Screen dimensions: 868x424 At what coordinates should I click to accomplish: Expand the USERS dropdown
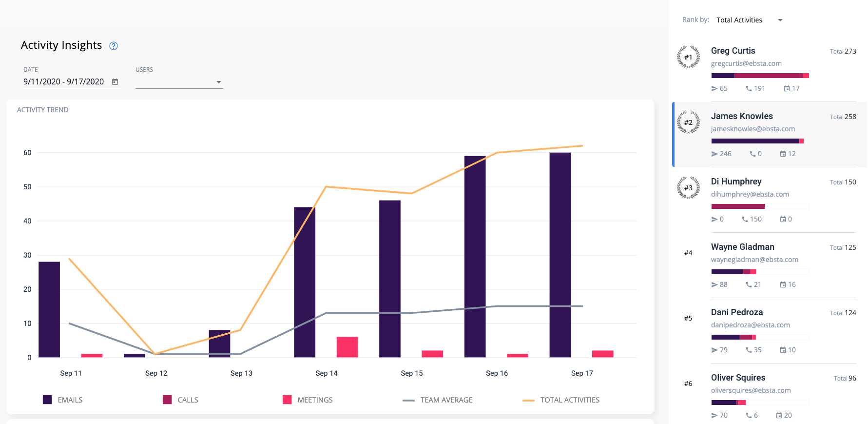(179, 82)
